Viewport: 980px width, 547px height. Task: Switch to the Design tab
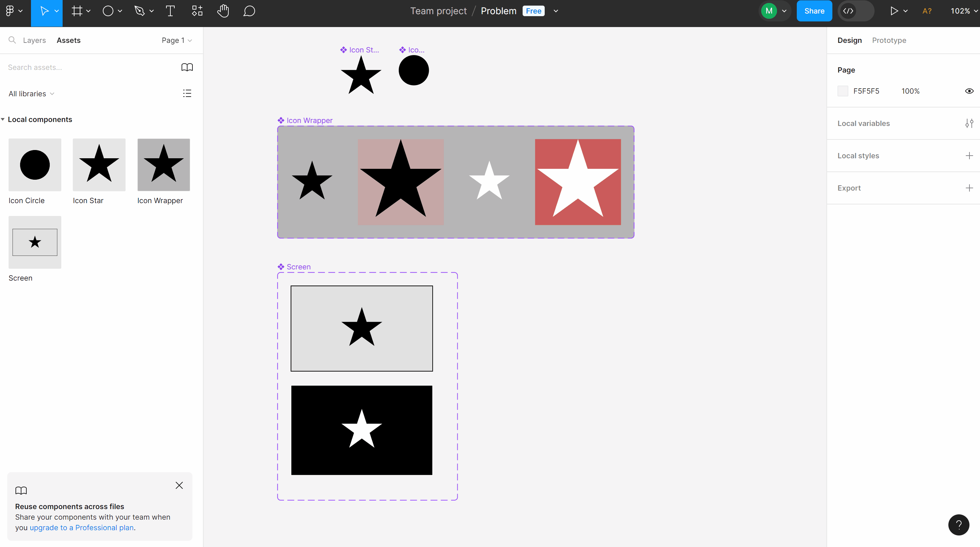[850, 40]
